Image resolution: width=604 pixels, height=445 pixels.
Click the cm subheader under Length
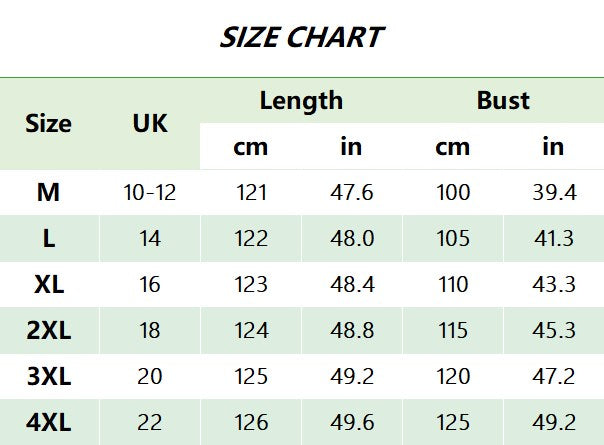click(x=251, y=147)
